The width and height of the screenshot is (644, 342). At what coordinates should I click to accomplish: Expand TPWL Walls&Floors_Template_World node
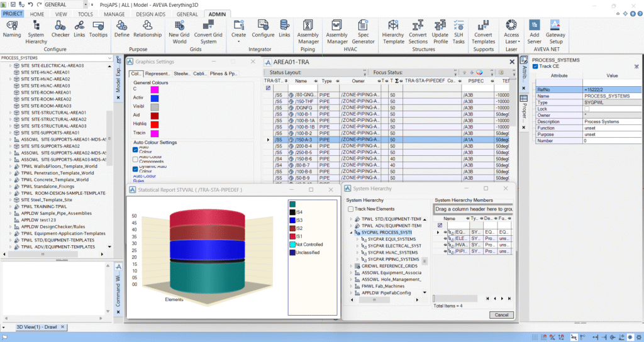(11, 166)
